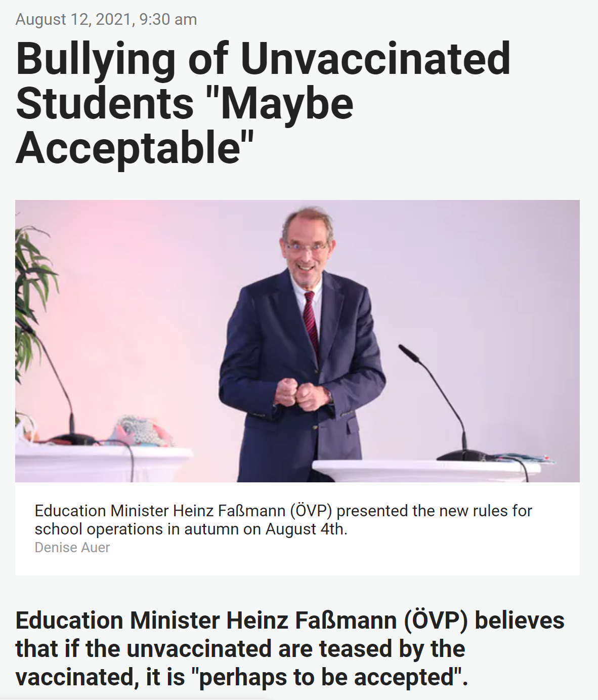Click the quoted phrase "perhaps to be accepted"
Viewport: 598px width, 700px height.
click(327, 677)
